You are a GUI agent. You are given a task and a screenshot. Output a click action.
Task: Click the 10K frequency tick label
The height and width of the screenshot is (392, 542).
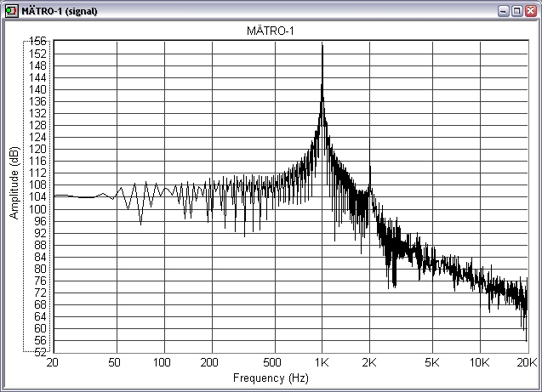point(479,362)
